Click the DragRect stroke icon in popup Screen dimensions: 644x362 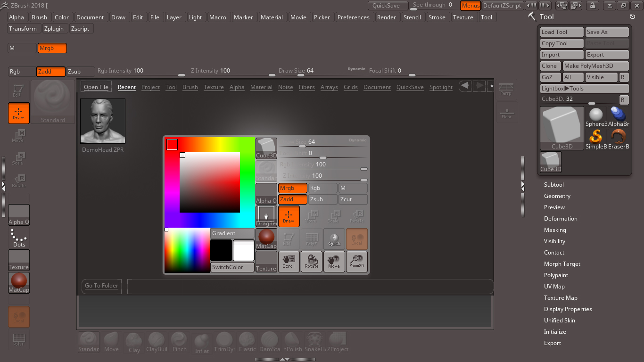pos(266,216)
